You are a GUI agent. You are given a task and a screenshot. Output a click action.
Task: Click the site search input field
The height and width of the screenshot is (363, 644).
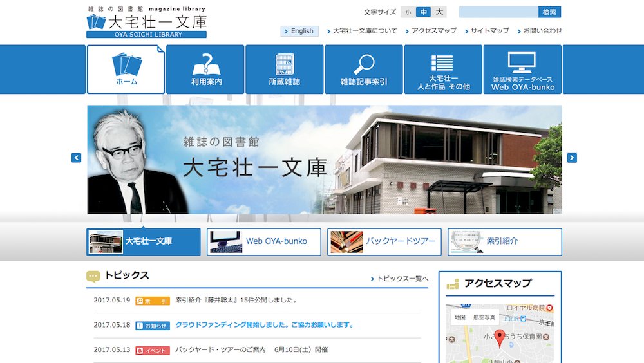pyautogui.click(x=498, y=12)
